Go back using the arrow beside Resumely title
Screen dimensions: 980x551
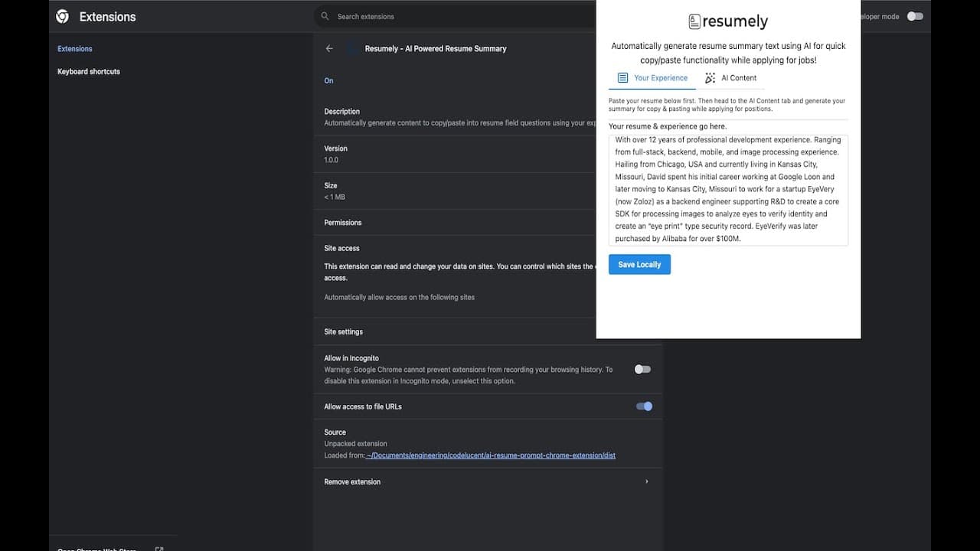pos(329,48)
